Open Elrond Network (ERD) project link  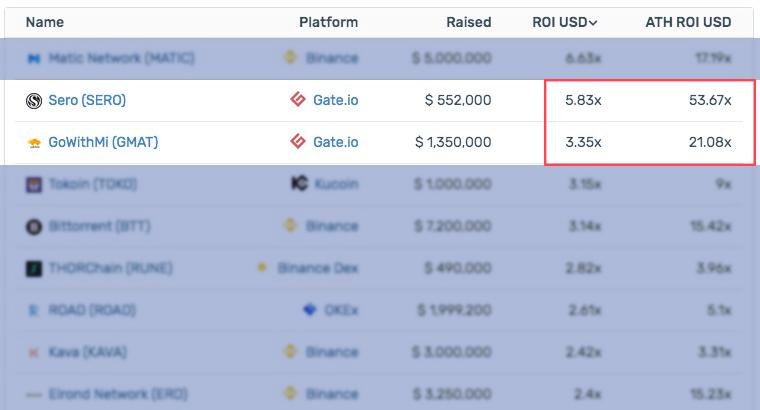(x=118, y=394)
